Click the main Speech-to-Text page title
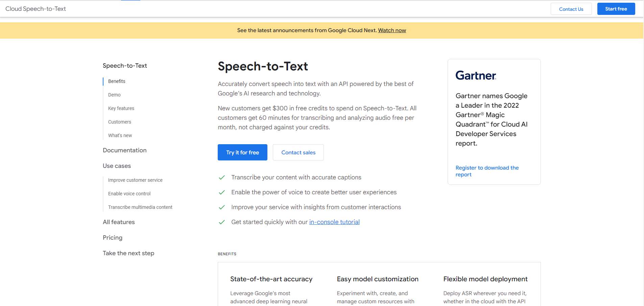The height and width of the screenshot is (306, 644). (x=263, y=66)
